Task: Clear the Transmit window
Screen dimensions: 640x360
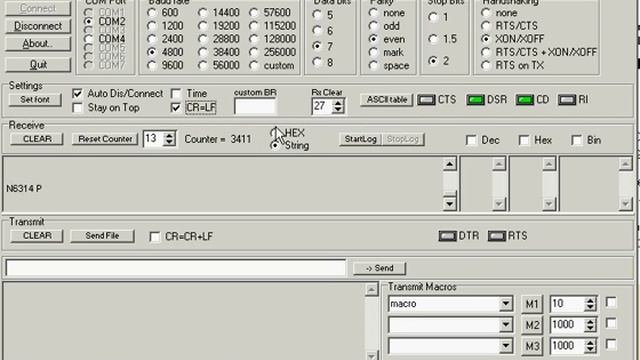Action: 37,236
